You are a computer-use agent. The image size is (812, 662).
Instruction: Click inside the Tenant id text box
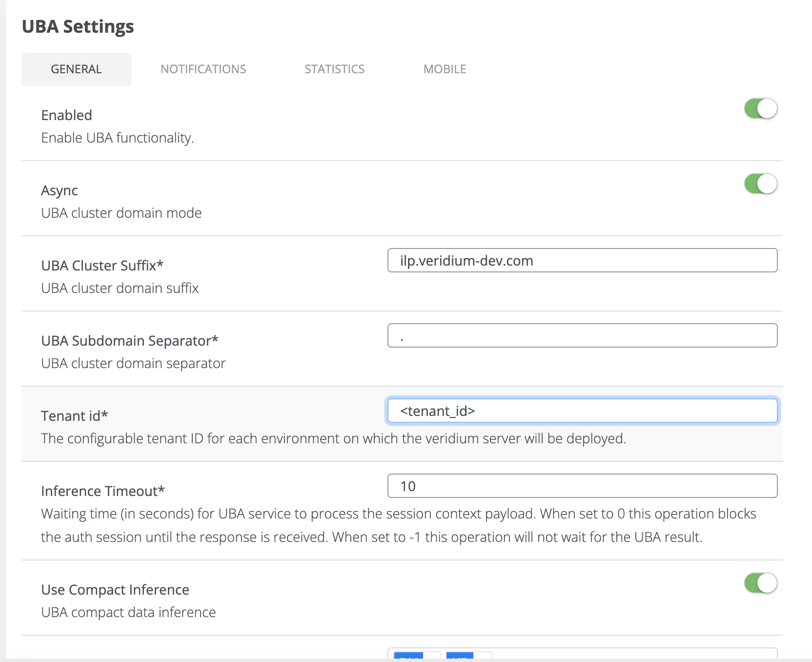[x=582, y=411]
